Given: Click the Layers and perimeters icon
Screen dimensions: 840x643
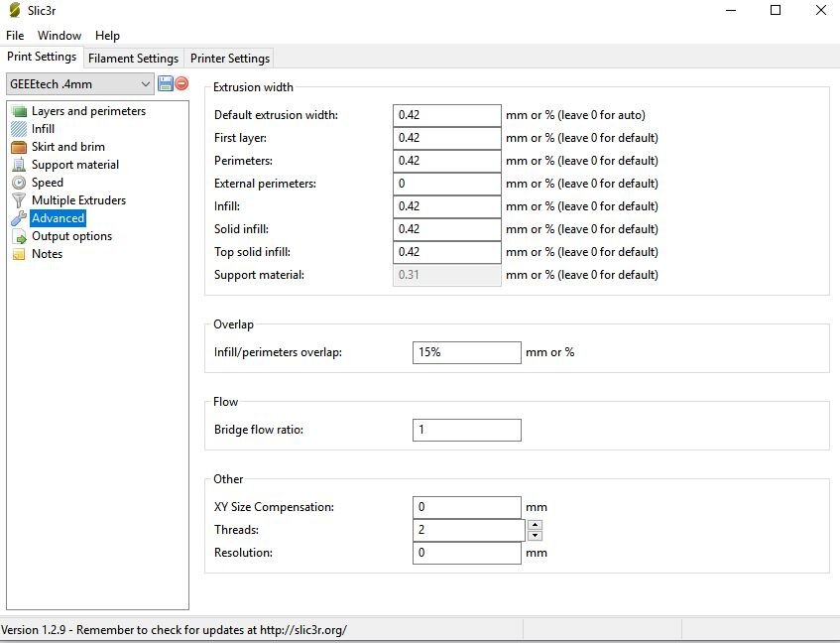Looking at the screenshot, I should click(x=19, y=111).
